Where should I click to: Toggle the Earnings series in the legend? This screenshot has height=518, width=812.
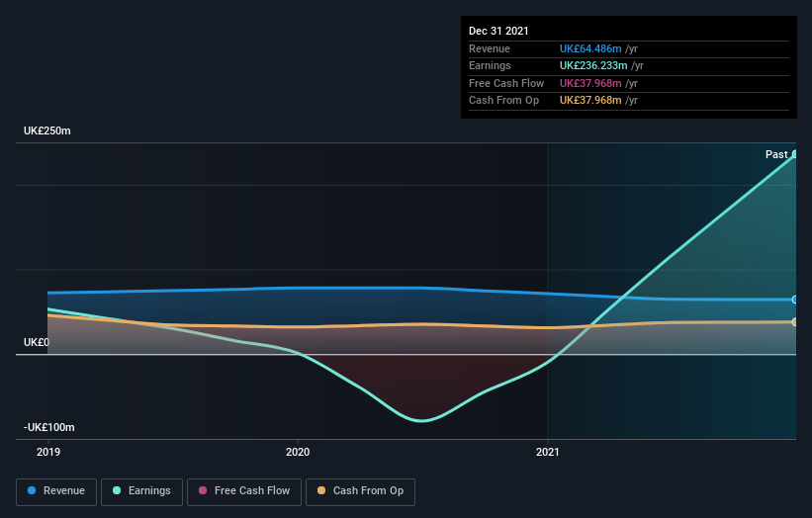click(141, 491)
